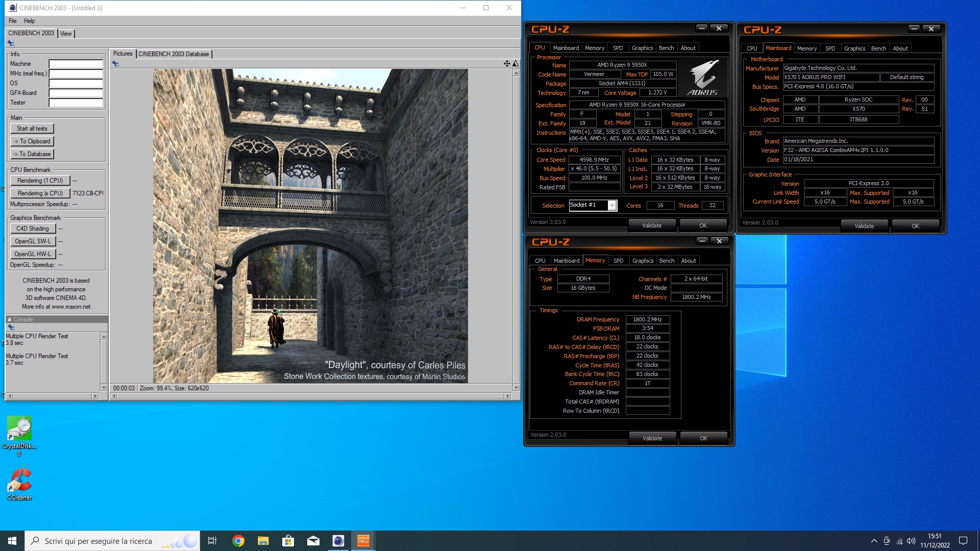
Task: Open CrystalDiskMark desktop shortcut
Action: tap(19, 435)
